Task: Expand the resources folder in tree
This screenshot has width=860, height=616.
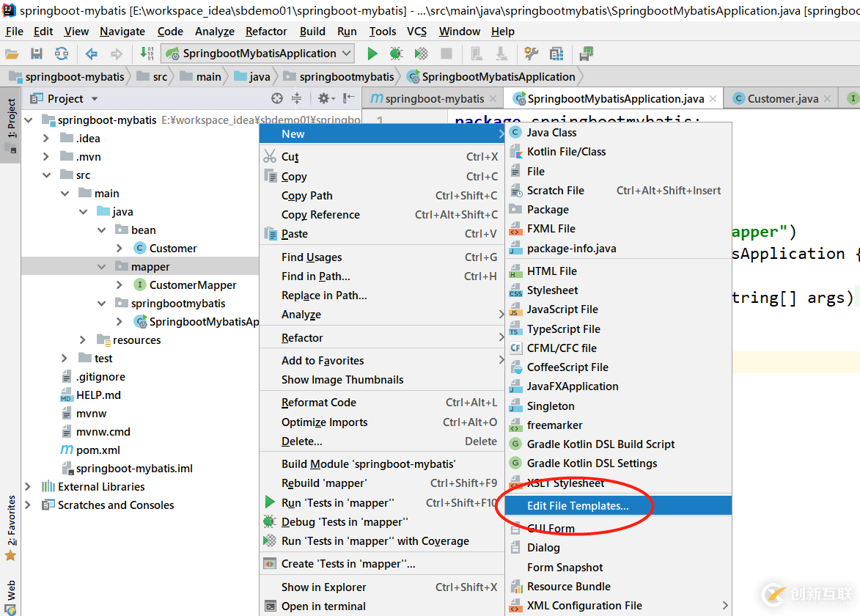Action: pyautogui.click(x=83, y=340)
